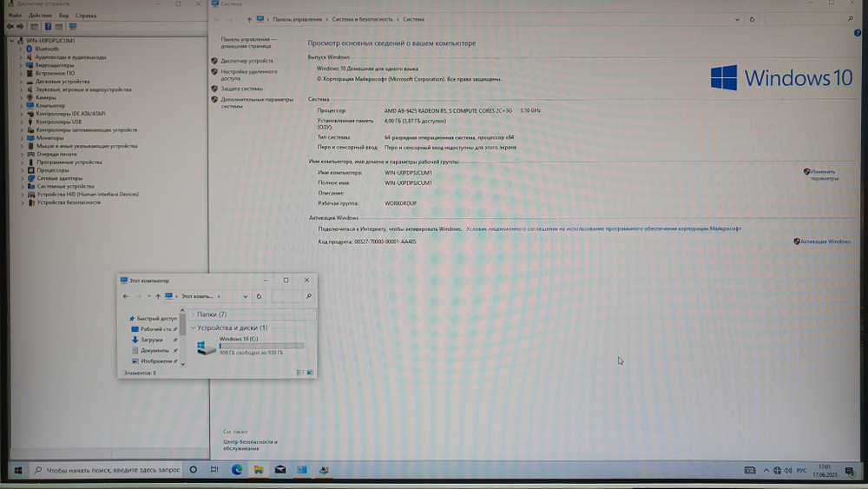Open Загрузки in navigation pane
868x489 pixels.
pyautogui.click(x=151, y=340)
